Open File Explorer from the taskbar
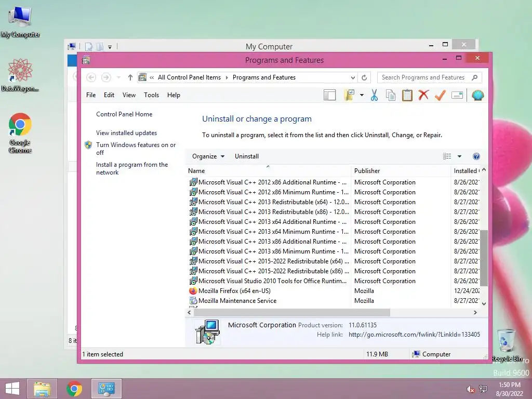The height and width of the screenshot is (399, 532). 42,389
